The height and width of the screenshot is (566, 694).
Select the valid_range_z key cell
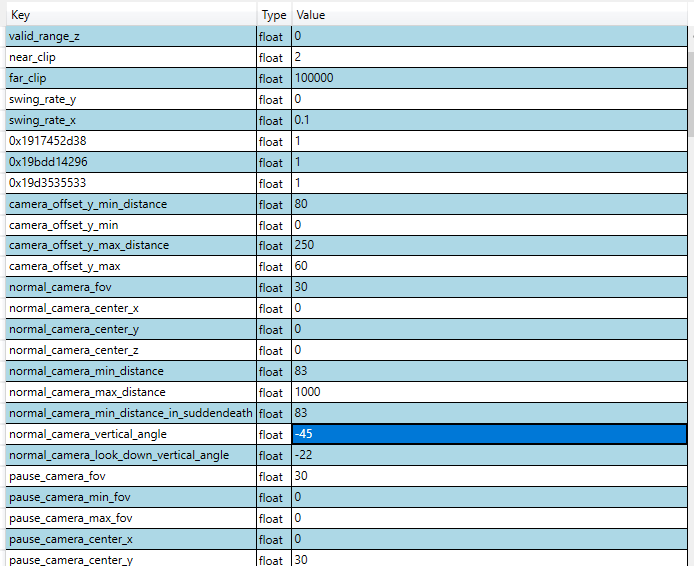(x=131, y=36)
